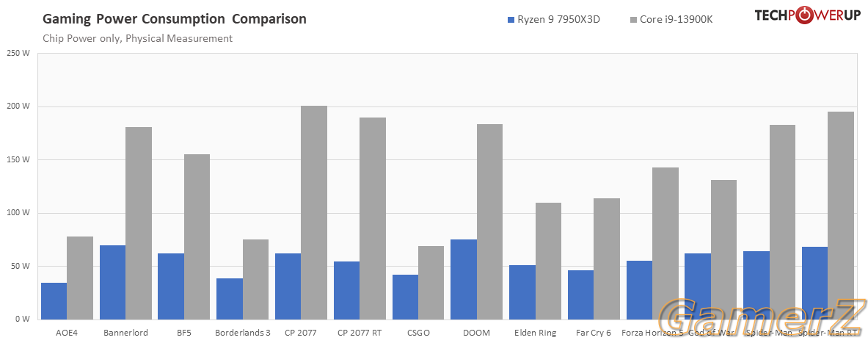Select the blue Ryzen bar for CP 2077
Viewport: 868px width, 343px height.
[288, 286]
